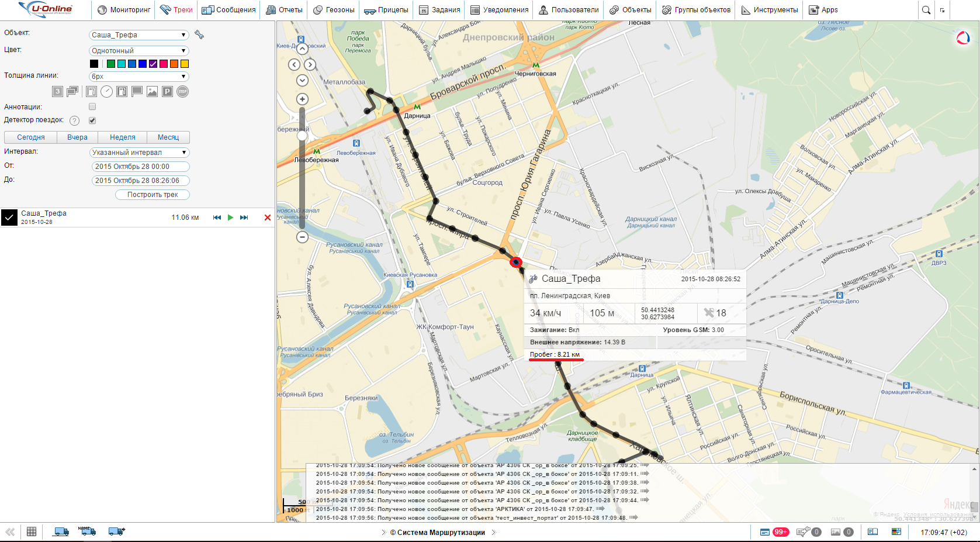Uncheck the Детектор поездок checkbox
The width and height of the screenshot is (980, 542).
(92, 120)
